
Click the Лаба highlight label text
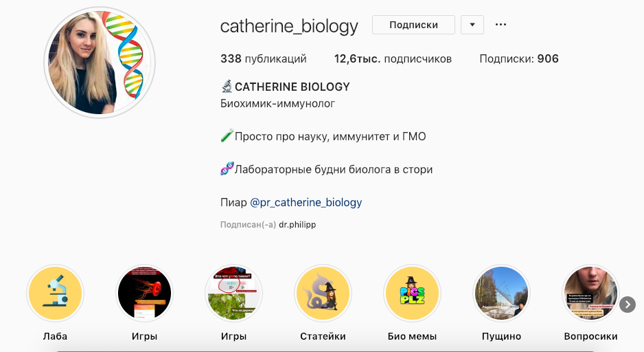tap(55, 336)
